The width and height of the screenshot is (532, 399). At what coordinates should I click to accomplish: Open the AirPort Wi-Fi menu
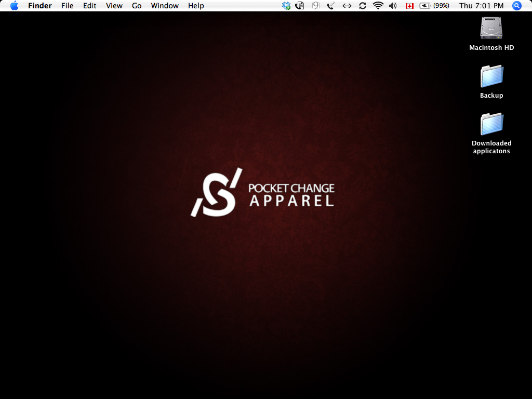point(377,6)
